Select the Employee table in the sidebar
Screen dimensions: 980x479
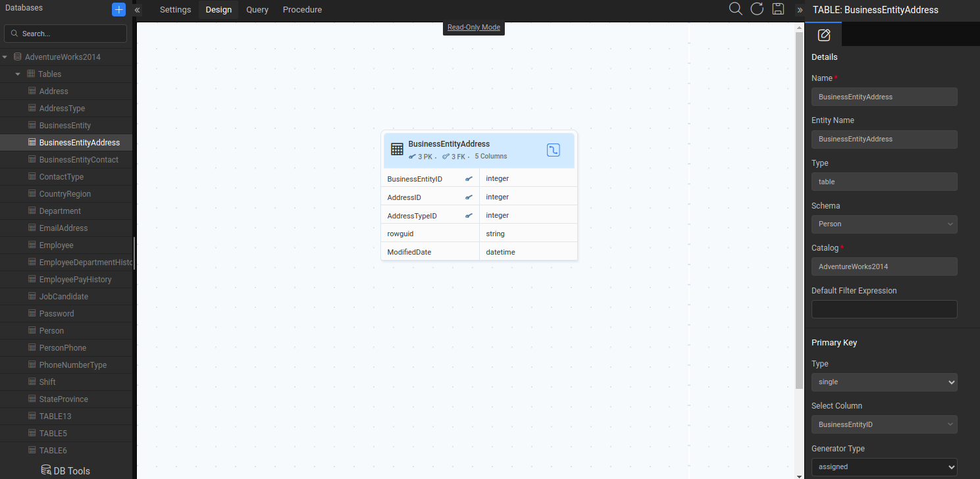click(56, 245)
